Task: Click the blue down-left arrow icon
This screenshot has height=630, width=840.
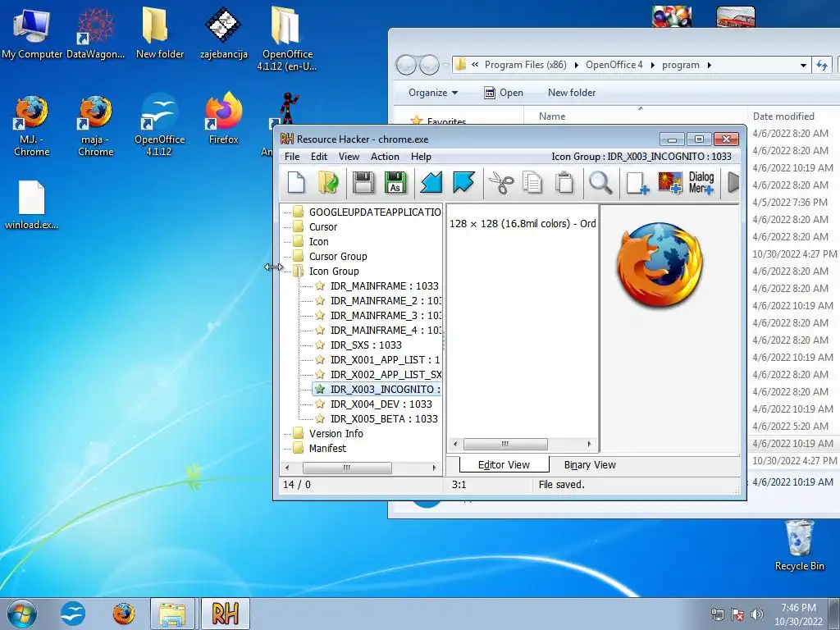Action: (x=431, y=182)
